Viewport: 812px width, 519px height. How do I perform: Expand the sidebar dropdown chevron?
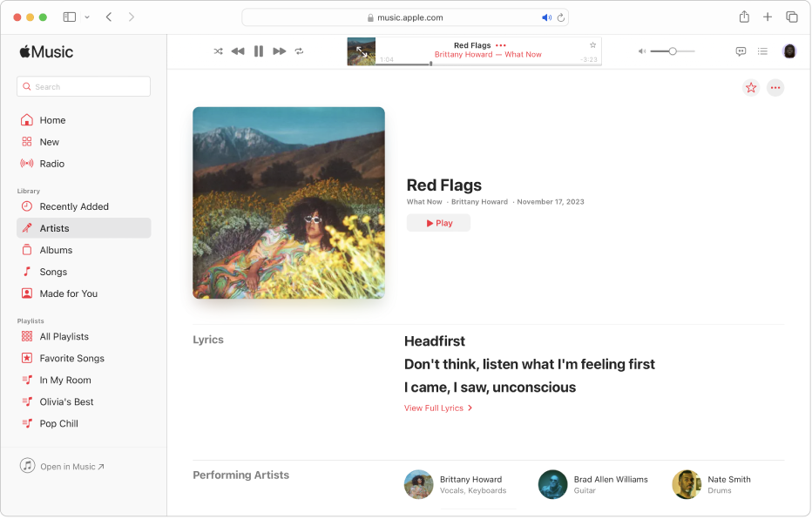click(x=87, y=17)
